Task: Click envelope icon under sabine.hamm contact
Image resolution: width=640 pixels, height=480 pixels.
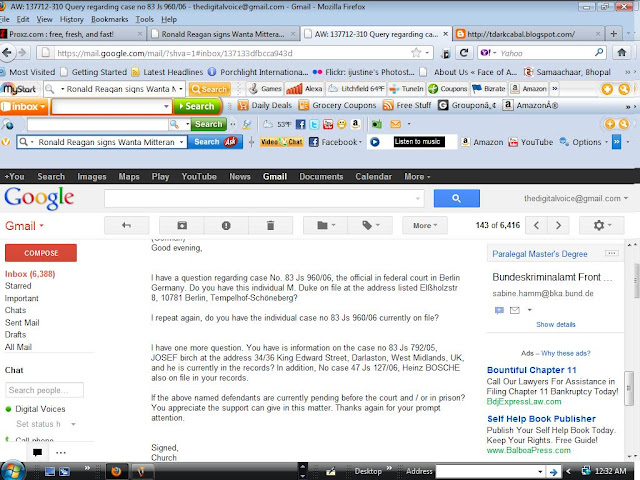Action: (x=515, y=310)
